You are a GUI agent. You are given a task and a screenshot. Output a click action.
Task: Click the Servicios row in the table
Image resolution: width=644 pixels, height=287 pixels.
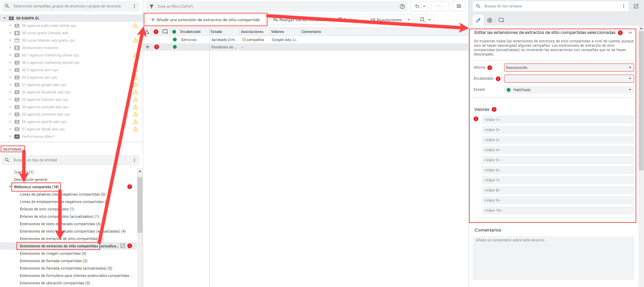pos(189,40)
